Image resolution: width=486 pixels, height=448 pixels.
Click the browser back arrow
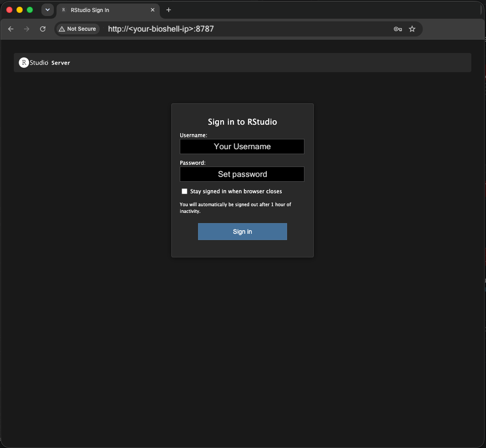[x=11, y=29]
